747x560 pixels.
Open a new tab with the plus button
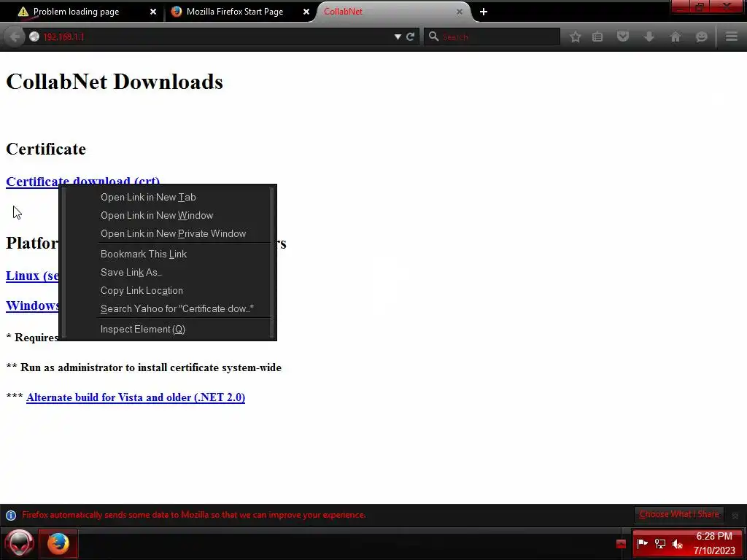point(484,12)
